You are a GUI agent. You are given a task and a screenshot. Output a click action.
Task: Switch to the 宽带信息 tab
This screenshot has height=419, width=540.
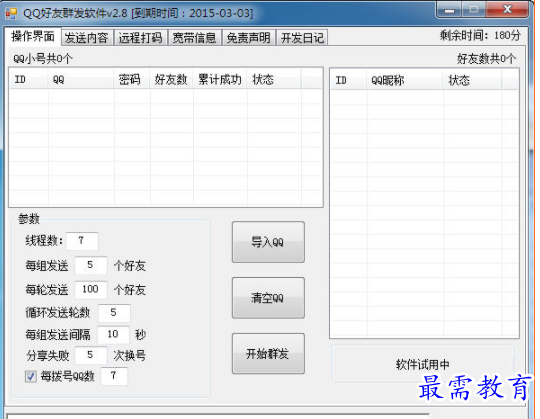[x=194, y=38]
